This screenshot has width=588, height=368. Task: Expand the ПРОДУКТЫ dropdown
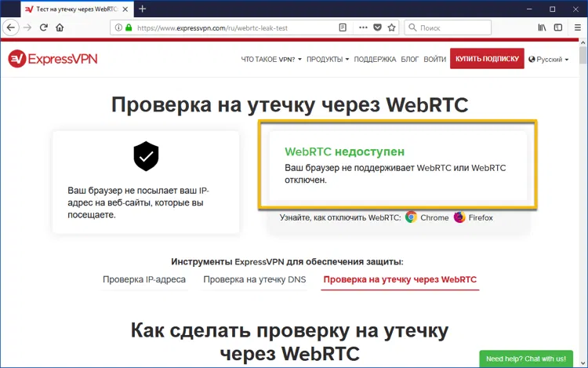pos(328,60)
